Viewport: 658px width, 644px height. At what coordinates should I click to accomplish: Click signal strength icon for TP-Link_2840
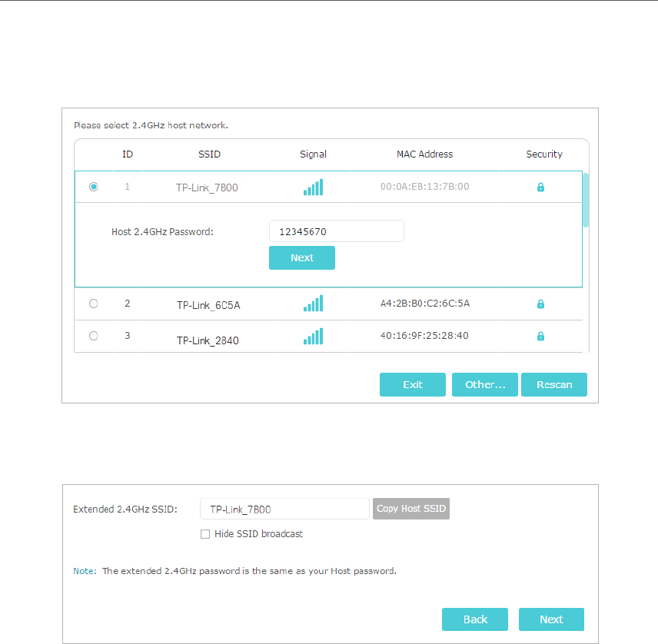(x=313, y=336)
